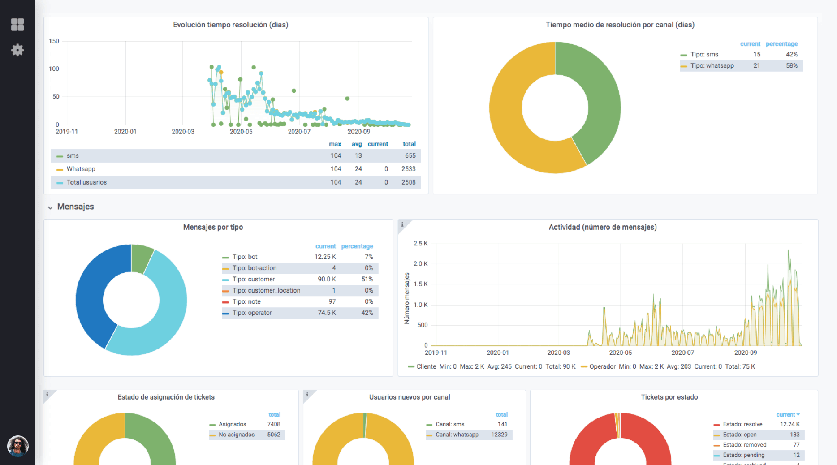Toggle the Whatsapp series in Evolución legend
Image resolution: width=837 pixels, height=465 pixels.
(x=81, y=169)
